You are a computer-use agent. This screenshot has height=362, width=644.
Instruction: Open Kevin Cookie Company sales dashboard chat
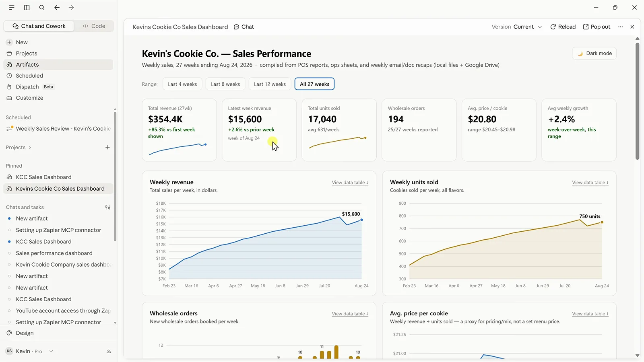(x=58, y=265)
